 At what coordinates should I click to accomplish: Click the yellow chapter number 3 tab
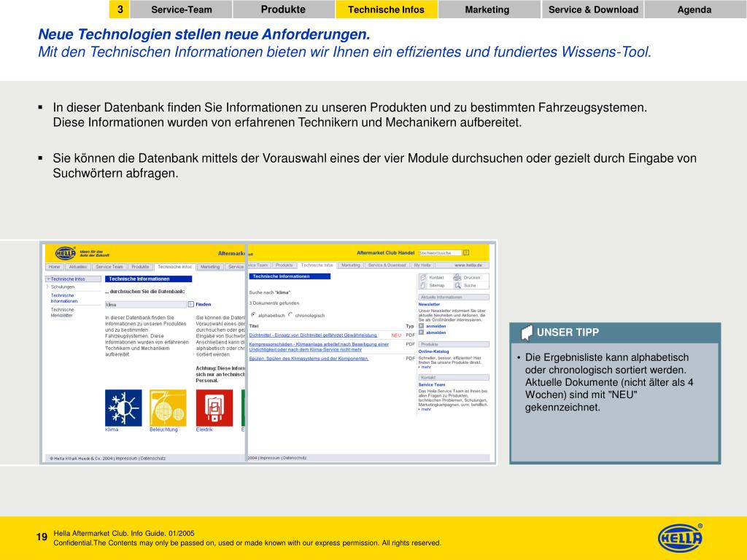click(x=120, y=9)
